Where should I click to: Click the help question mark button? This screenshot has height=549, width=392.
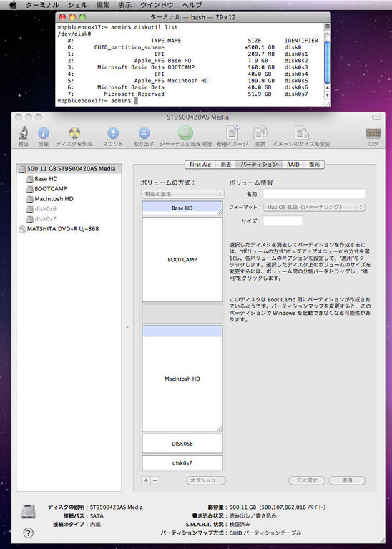(28, 533)
